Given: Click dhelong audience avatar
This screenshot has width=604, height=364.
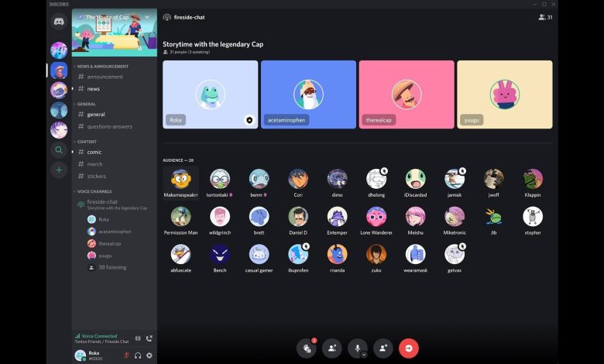Looking at the screenshot, I should [x=376, y=179].
